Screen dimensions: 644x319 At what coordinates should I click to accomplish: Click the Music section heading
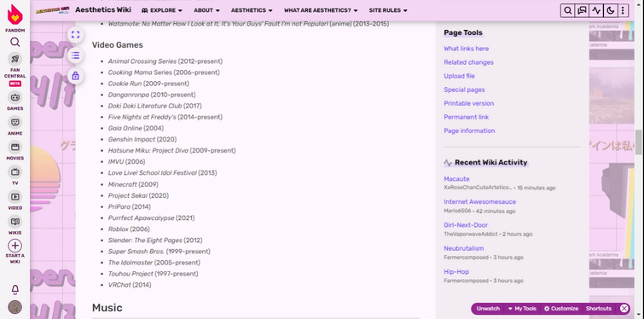pos(107,308)
